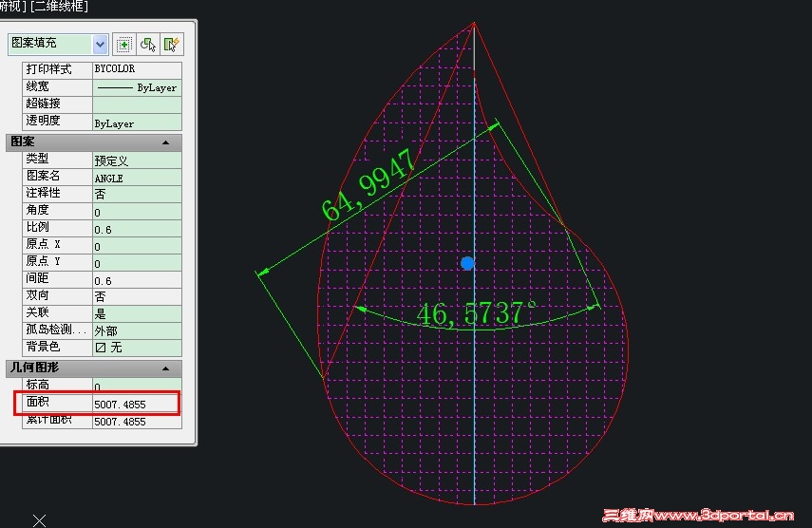Click the 注释性 value 否
Viewport: 812px width, 528px height.
pyautogui.click(x=137, y=194)
